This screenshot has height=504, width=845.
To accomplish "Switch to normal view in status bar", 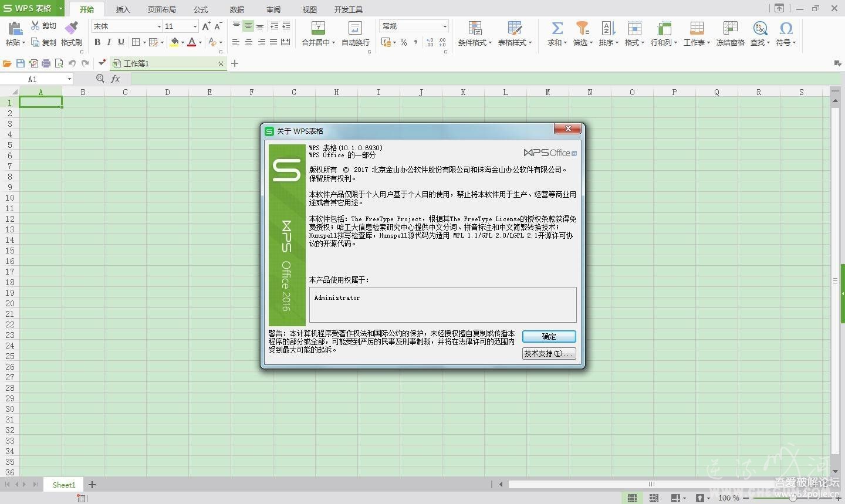I will point(632,498).
